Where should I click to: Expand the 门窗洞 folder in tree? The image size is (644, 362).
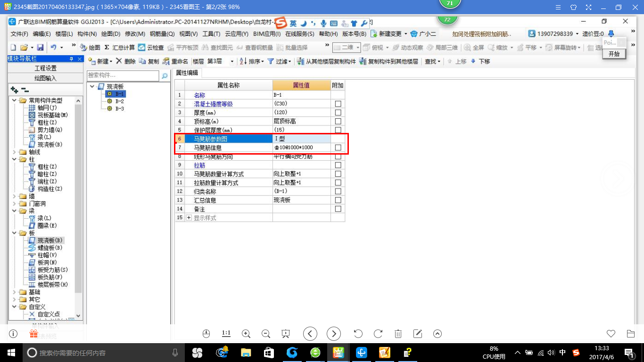[13, 204]
